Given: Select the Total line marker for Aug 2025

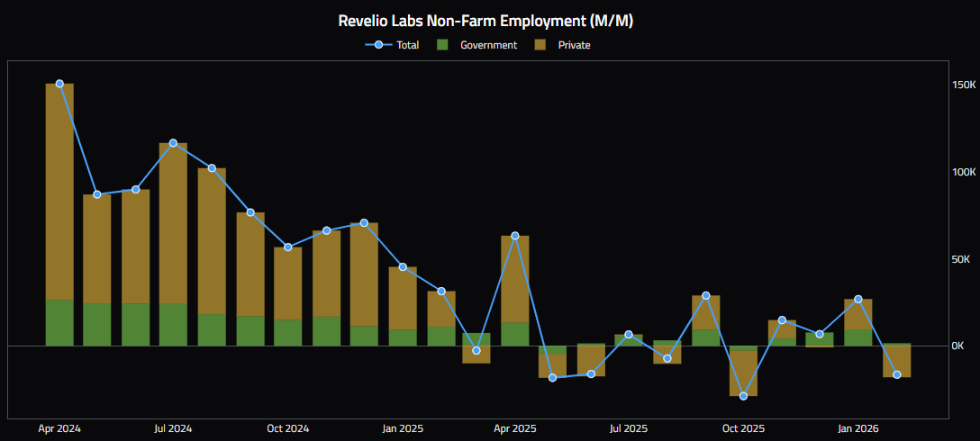Looking at the screenshot, I should pos(667,358).
